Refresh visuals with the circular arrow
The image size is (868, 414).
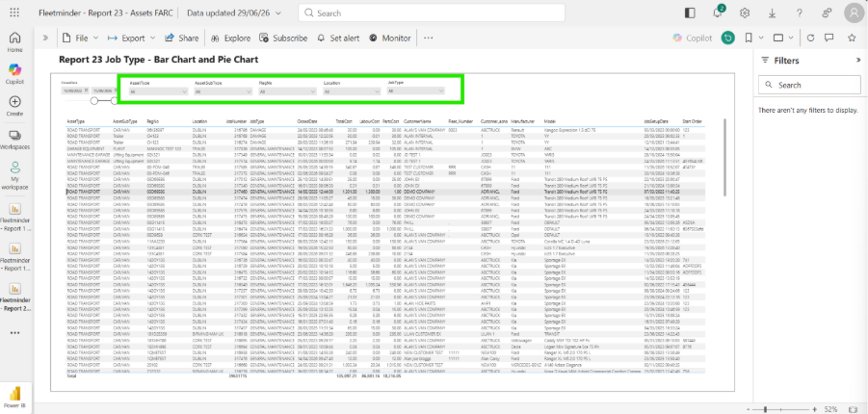[x=811, y=39]
